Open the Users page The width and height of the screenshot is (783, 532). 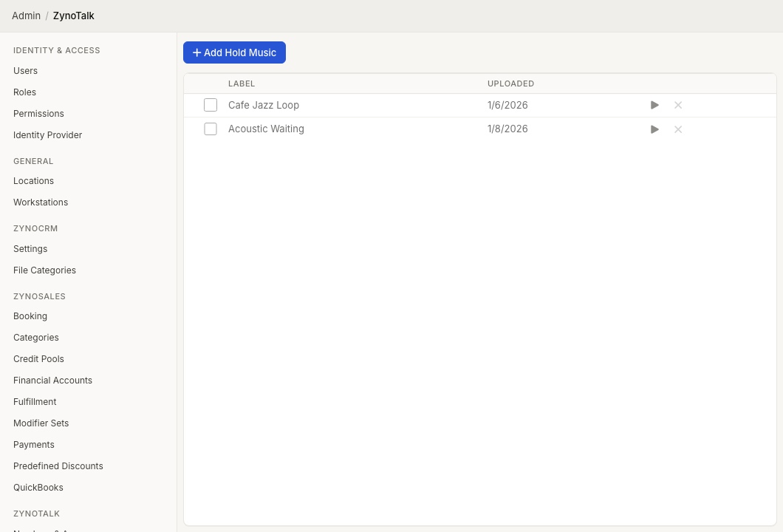pyautogui.click(x=25, y=71)
